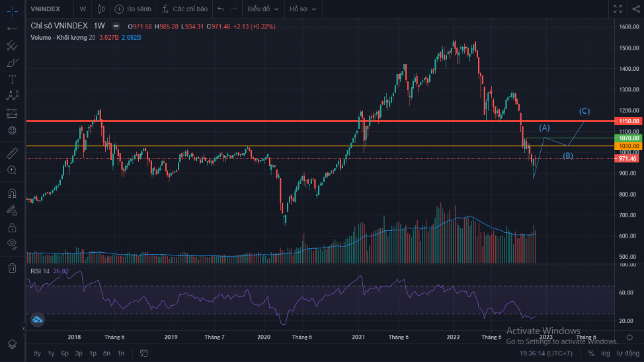Toggle lock all drawing tools
The image size is (644, 362).
12,228
